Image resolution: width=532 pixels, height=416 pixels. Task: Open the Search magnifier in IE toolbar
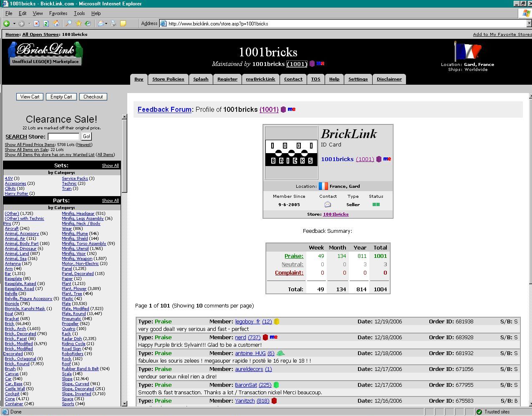pyautogui.click(x=69, y=24)
